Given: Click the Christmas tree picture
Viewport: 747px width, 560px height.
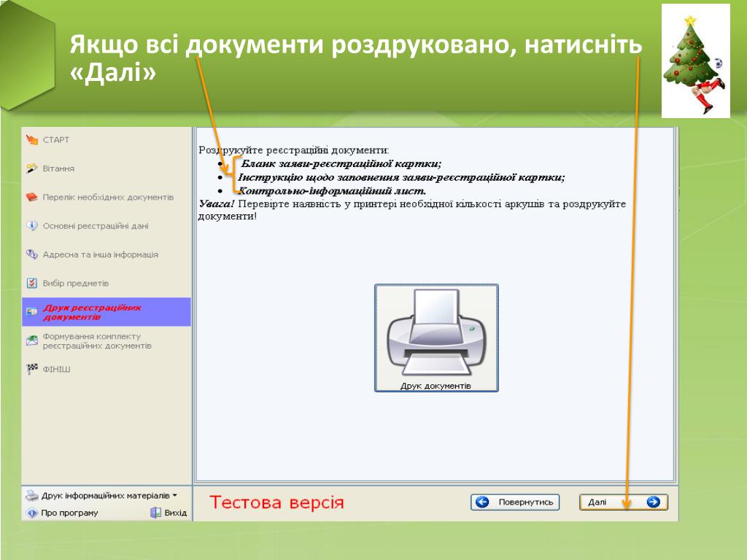Looking at the screenshot, I should 695,61.
